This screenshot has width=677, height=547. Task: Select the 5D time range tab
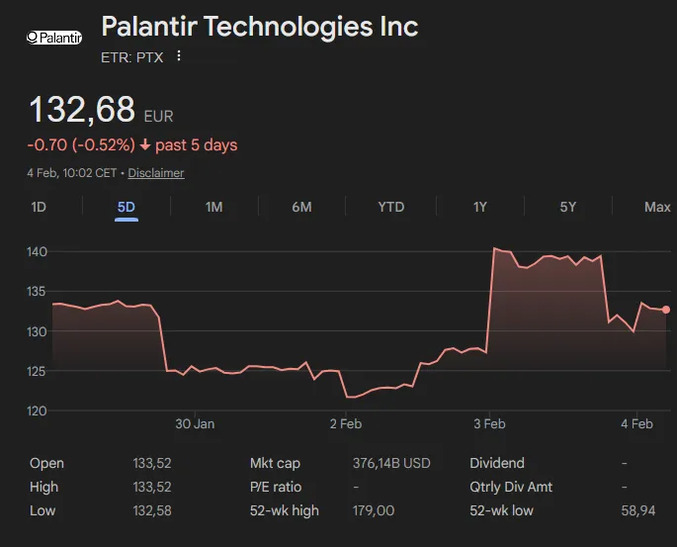pos(126,207)
